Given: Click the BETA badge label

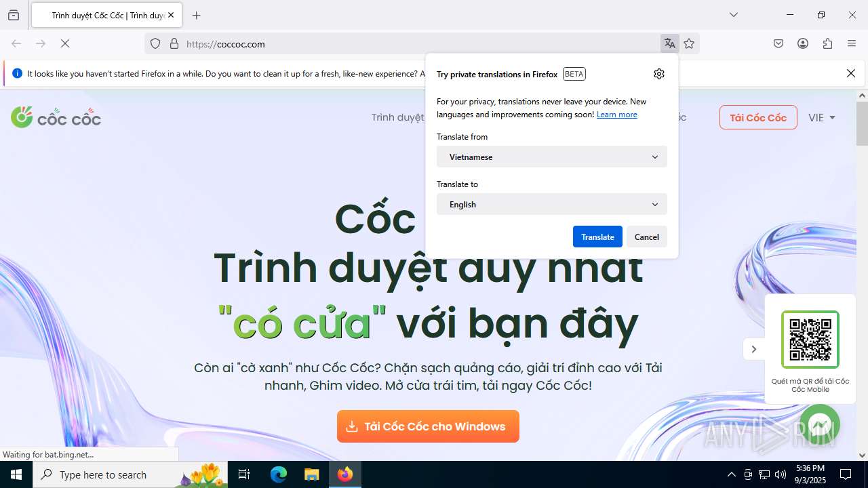Looking at the screenshot, I should click(x=574, y=74).
